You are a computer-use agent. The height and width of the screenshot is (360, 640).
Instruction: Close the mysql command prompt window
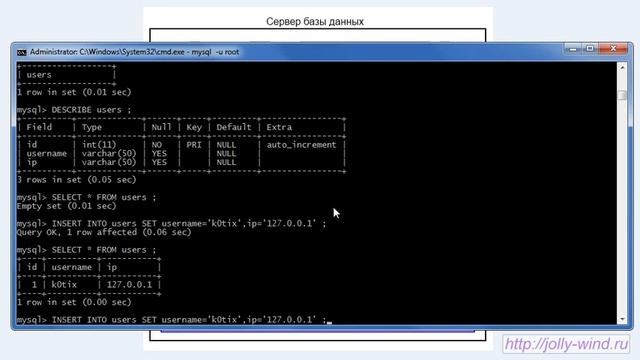coord(613,49)
